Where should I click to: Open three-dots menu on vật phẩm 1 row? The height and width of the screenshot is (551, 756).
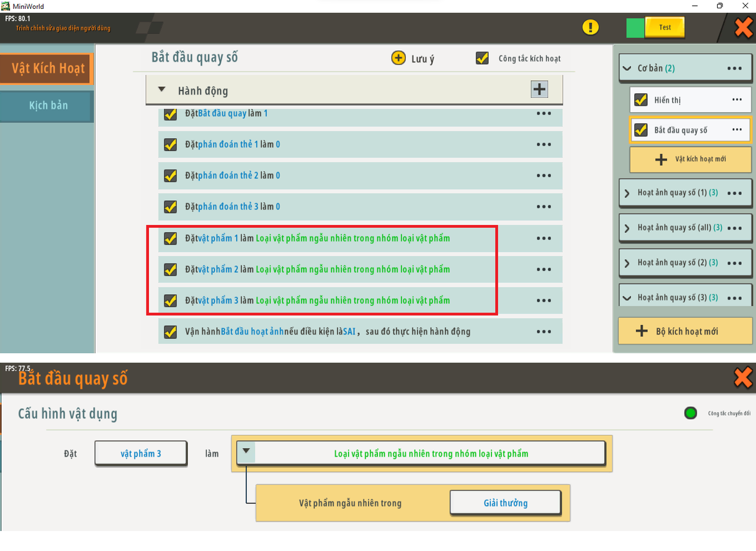(x=543, y=238)
